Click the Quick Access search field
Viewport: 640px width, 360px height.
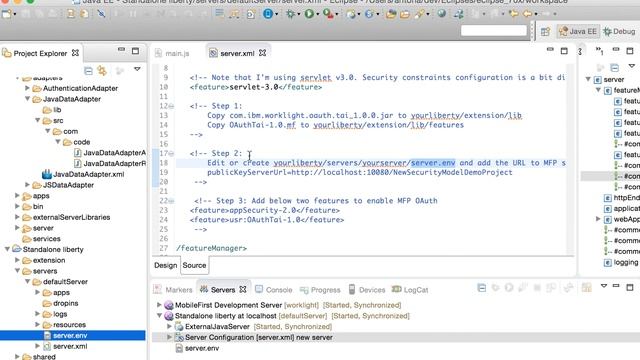point(494,31)
